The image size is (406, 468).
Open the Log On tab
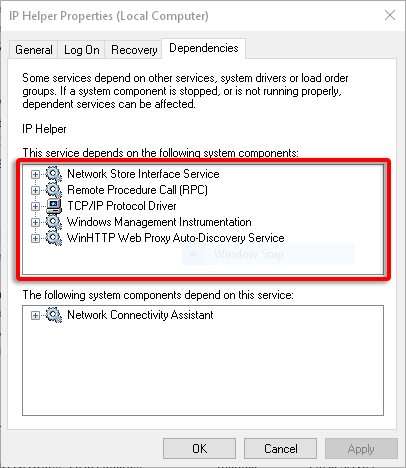pos(82,50)
